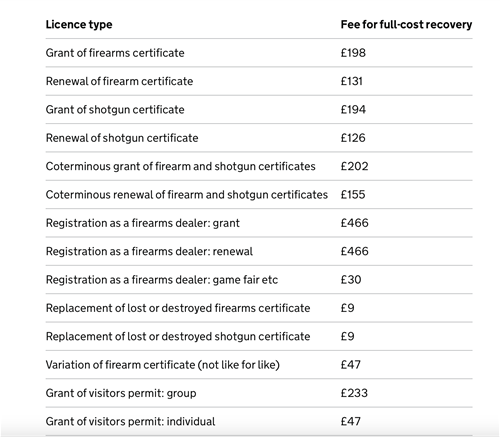Click the 'Fee for full-cost recovery' header
The width and height of the screenshot is (500, 437).
(406, 25)
